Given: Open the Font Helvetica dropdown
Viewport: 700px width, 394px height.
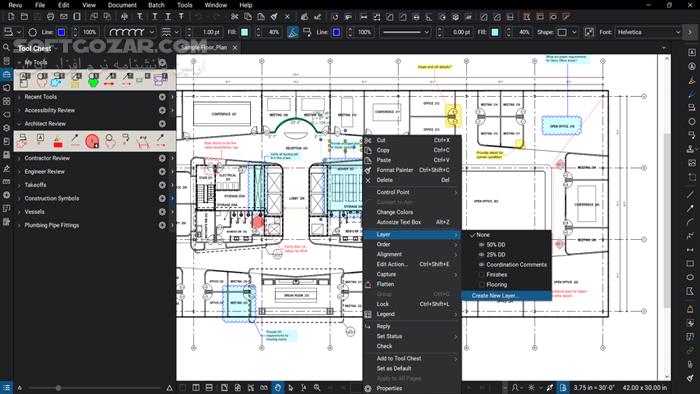Looking at the screenshot, I should coord(649,32).
